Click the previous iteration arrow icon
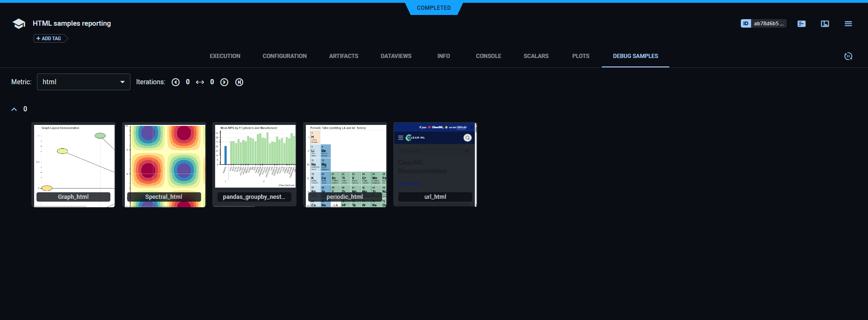This screenshot has height=320, width=868. 175,82
